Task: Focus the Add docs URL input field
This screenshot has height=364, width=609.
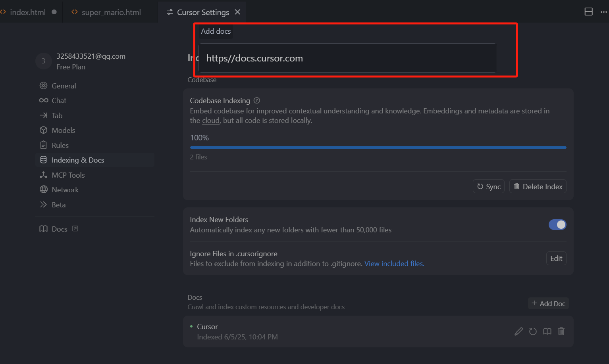Action: (x=347, y=58)
